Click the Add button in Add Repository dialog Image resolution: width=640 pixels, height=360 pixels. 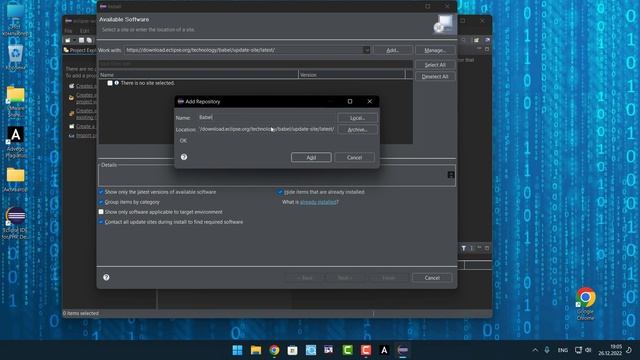311,157
